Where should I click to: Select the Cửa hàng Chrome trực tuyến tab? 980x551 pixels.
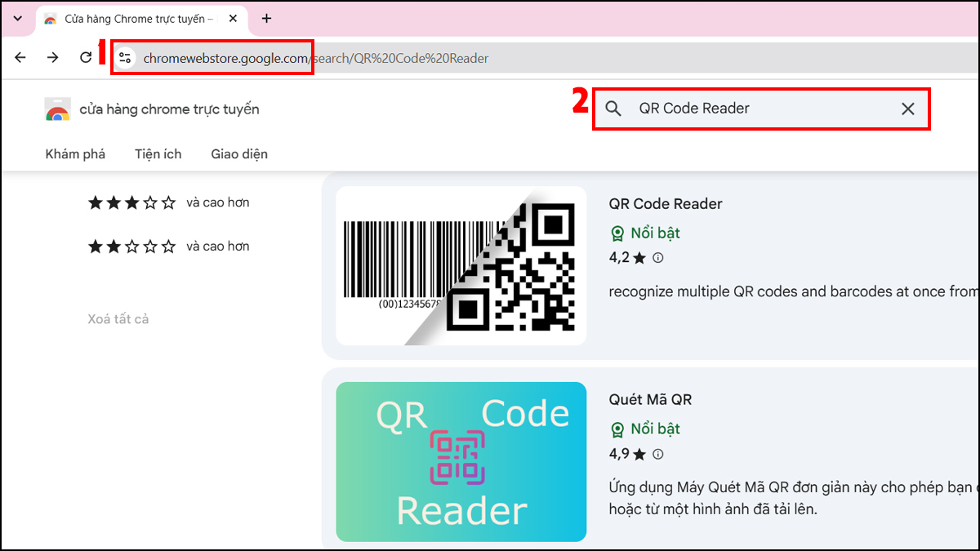tap(139, 18)
